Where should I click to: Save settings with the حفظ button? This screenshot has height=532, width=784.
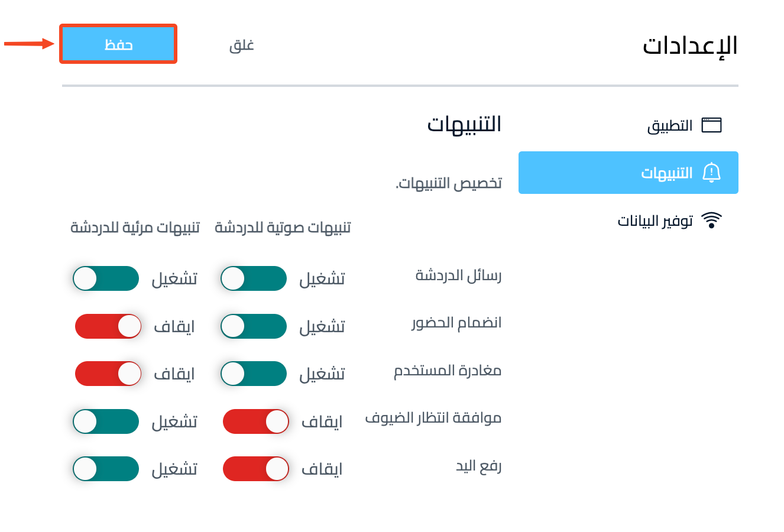(118, 44)
